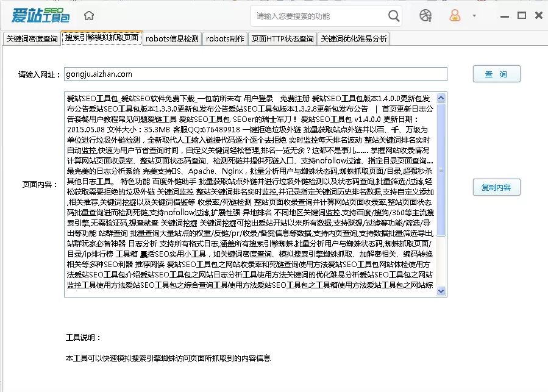Open the skin theme icon
Screen dimensions: 548x392
[x=425, y=15]
